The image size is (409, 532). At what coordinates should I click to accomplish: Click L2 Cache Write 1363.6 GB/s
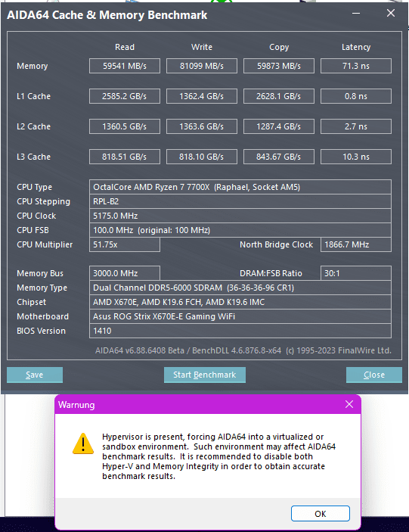[202, 126]
